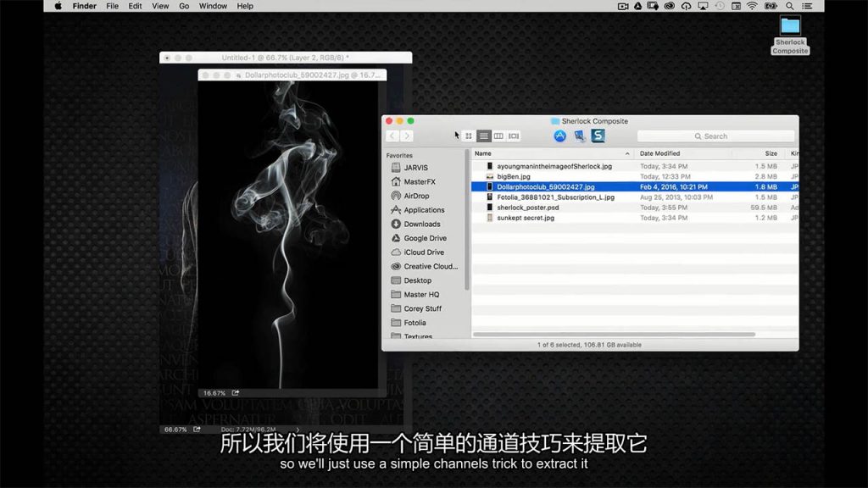Open the File menu
Viewport: 868px width, 488px height.
112,6
